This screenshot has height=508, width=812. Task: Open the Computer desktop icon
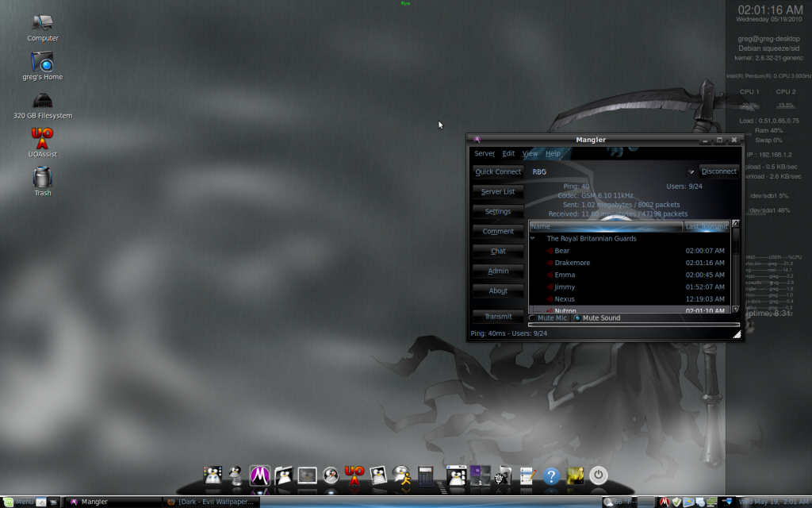click(x=43, y=28)
